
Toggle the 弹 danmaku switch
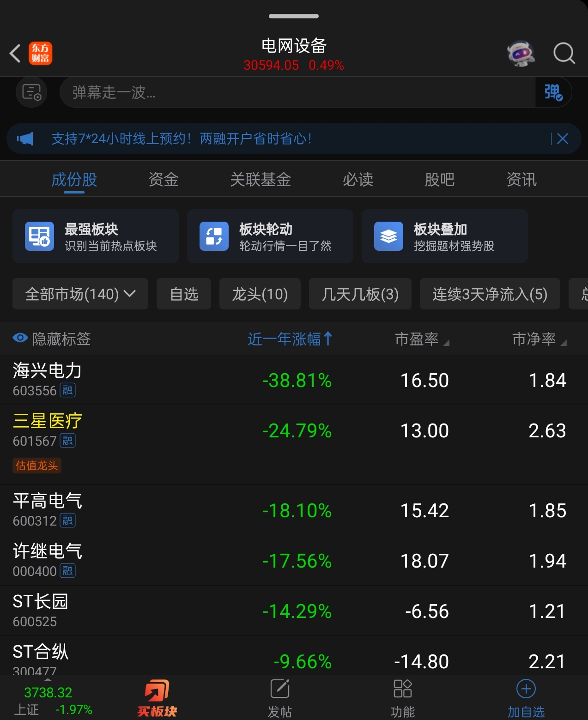pos(553,92)
